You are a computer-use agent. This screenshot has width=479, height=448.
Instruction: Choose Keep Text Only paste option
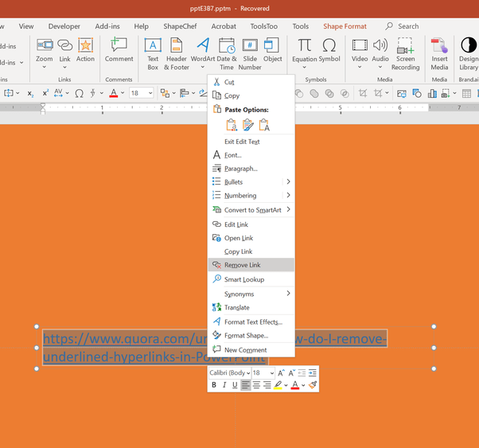[x=264, y=125]
